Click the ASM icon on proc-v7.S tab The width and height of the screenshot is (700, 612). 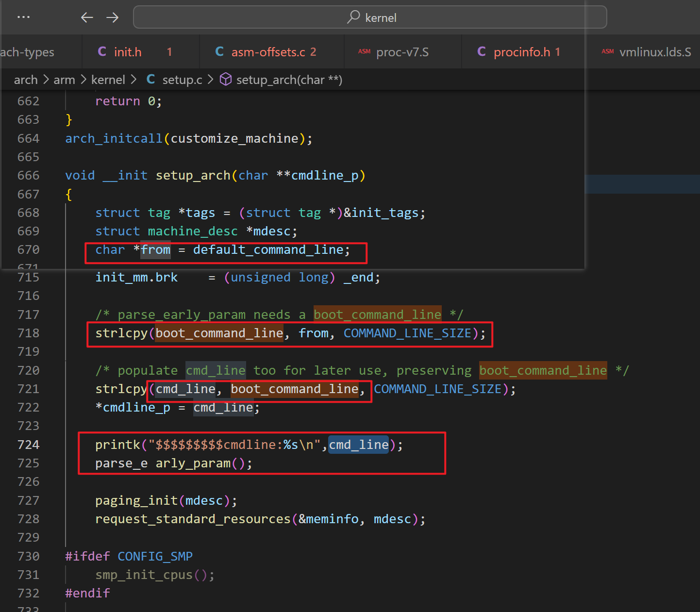pos(364,51)
